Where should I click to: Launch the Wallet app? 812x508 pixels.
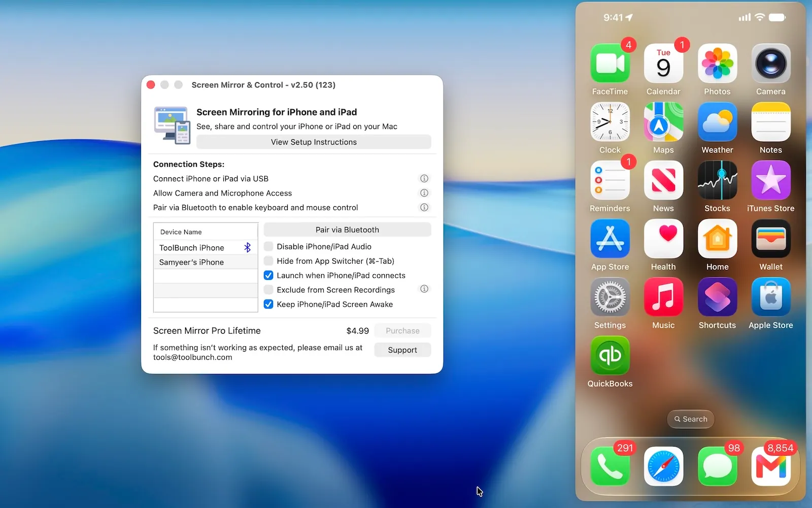pyautogui.click(x=771, y=239)
